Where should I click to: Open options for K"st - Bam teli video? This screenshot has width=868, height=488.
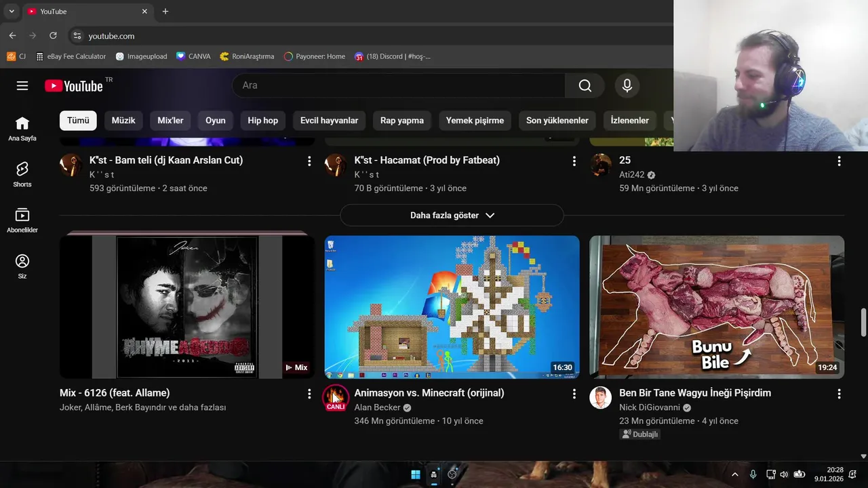coord(309,161)
